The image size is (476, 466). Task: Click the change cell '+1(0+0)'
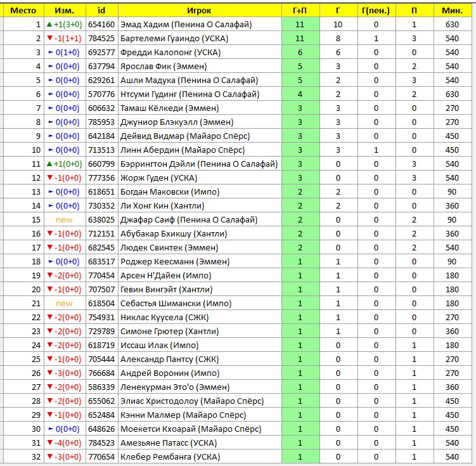tap(65, 164)
